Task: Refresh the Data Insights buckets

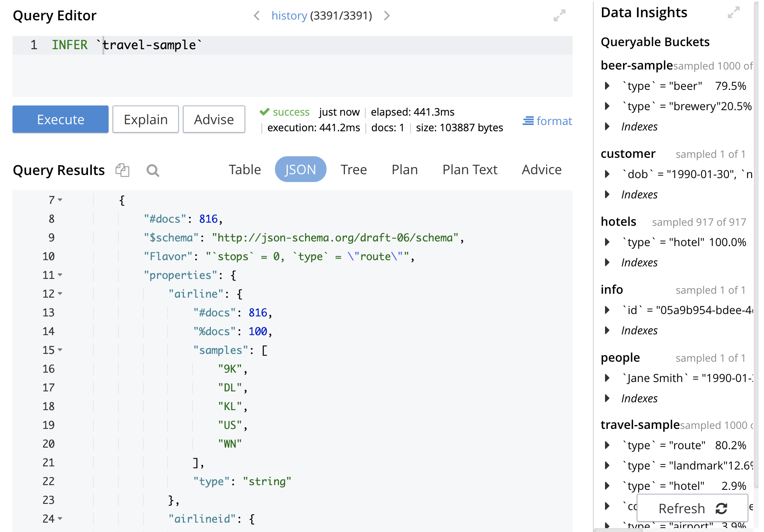Action: 691,508
